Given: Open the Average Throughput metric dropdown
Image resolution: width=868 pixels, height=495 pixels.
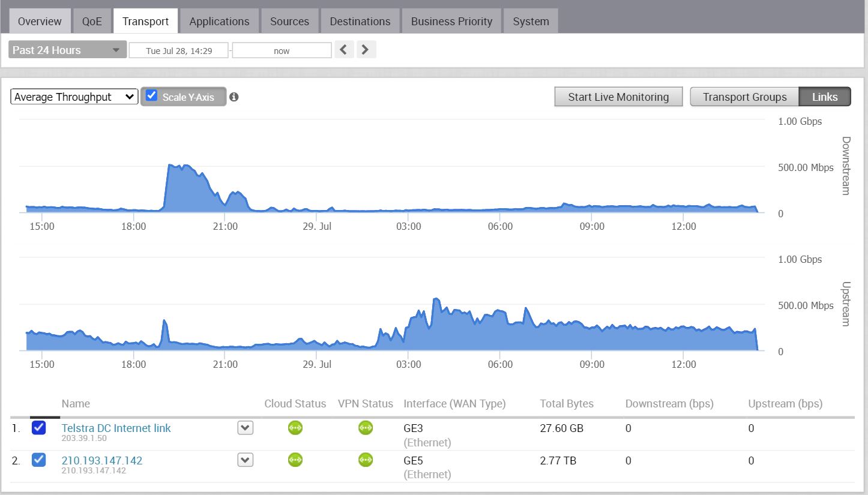Looking at the screenshot, I should (74, 97).
